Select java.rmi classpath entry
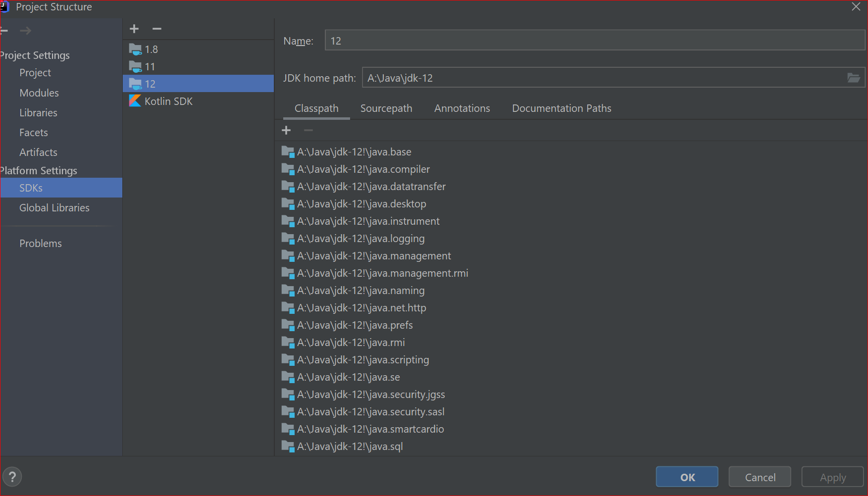Screen dimensions: 868x496 pyautogui.click(x=343, y=343)
